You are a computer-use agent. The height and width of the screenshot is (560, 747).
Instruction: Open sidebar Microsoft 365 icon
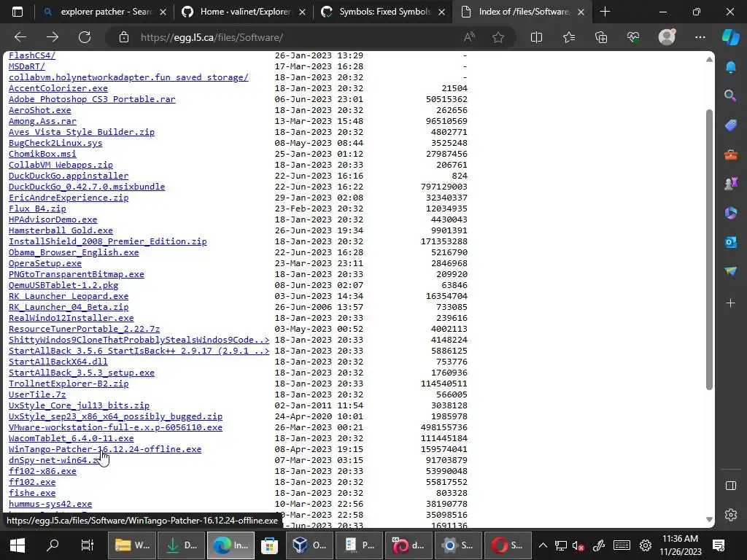pos(731,213)
